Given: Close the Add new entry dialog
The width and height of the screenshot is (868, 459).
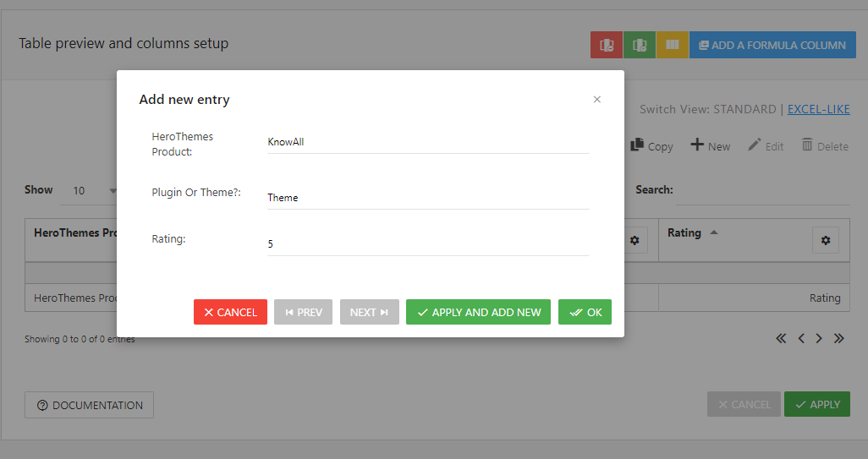Looking at the screenshot, I should (596, 100).
